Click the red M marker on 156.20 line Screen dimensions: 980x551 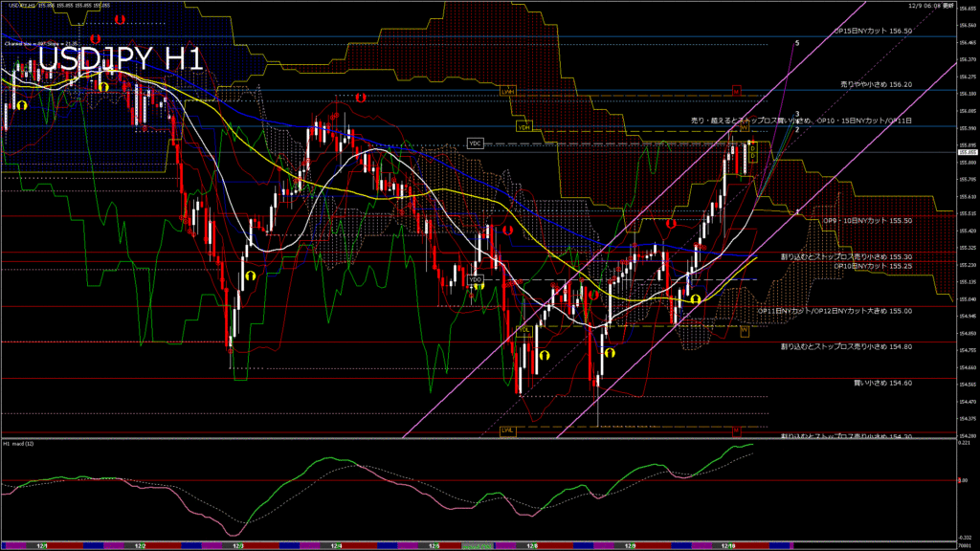tap(737, 91)
